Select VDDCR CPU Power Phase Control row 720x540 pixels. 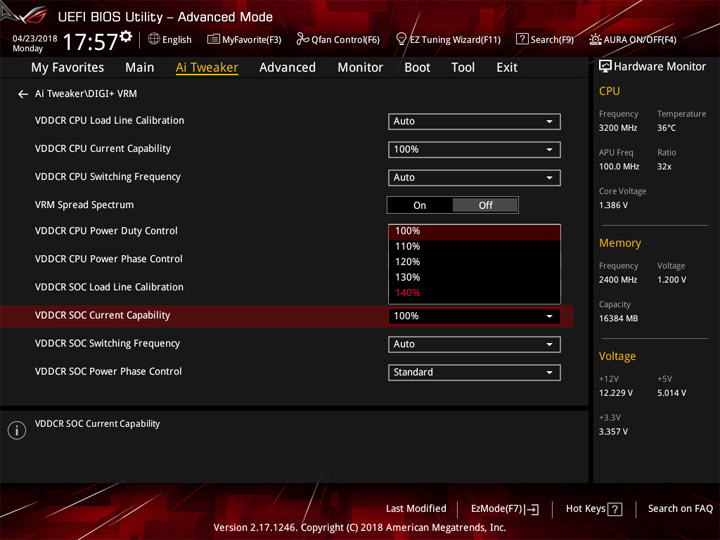109,259
